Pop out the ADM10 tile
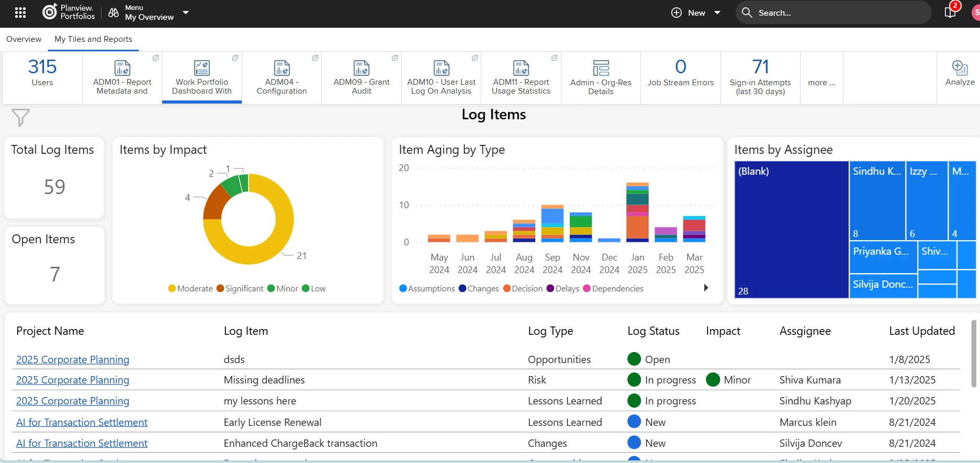Image resolution: width=980 pixels, height=463 pixels. (475, 58)
